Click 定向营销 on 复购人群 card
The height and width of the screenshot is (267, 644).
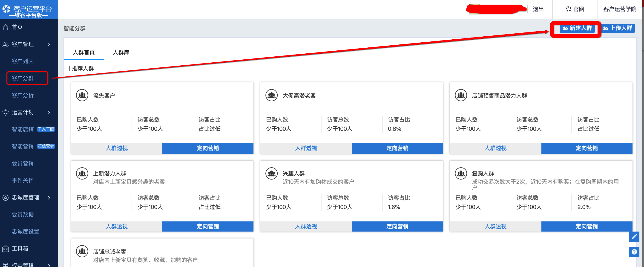[x=587, y=226]
